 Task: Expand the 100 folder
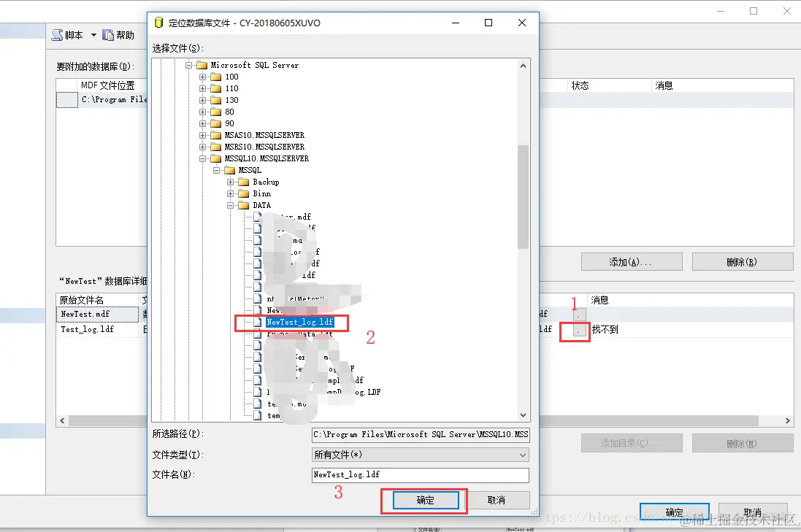click(x=203, y=77)
